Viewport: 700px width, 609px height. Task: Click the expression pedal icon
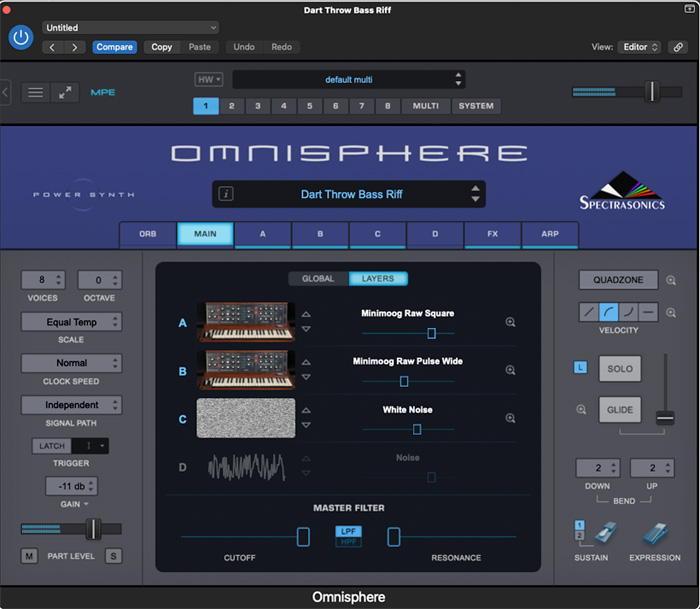tap(655, 534)
